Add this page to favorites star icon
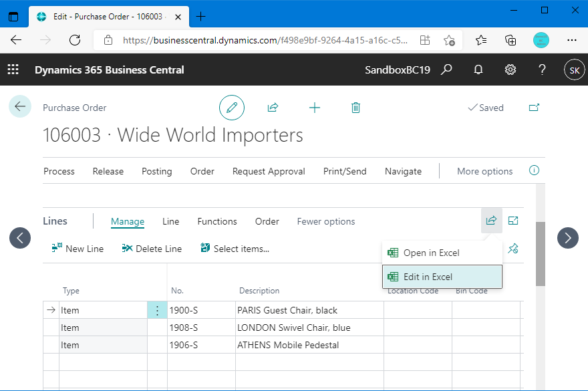 (x=449, y=40)
